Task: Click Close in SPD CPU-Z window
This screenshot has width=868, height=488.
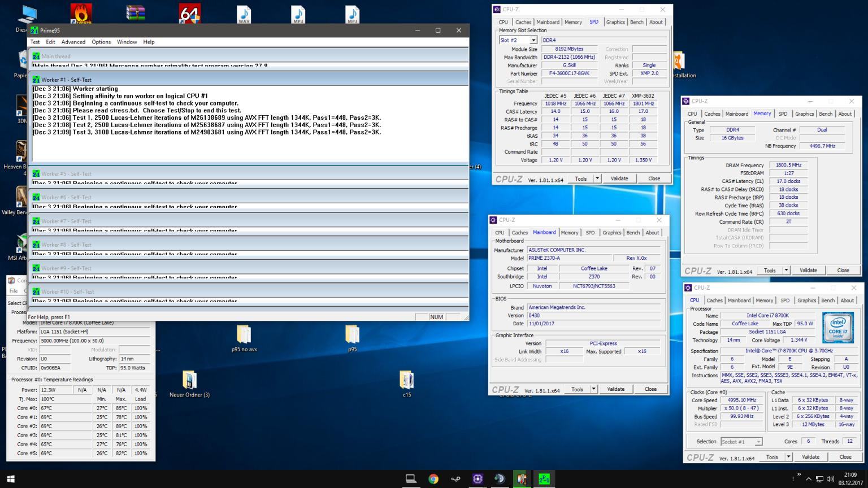Action: pos(654,178)
